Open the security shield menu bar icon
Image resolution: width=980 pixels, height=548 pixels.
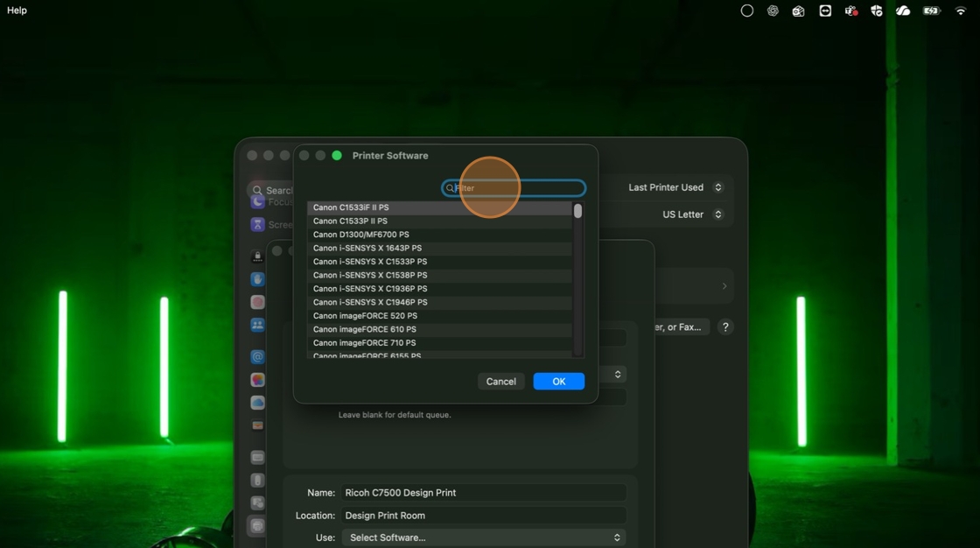pos(877,11)
